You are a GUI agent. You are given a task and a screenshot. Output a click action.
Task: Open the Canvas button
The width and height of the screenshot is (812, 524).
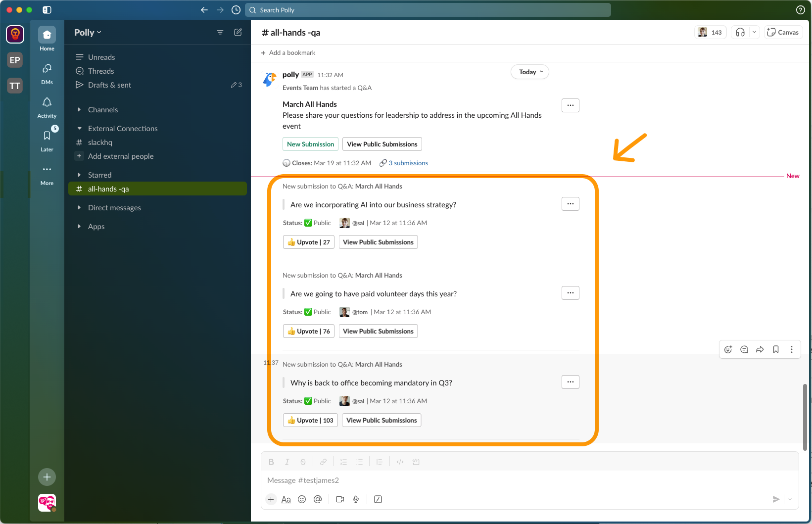(783, 32)
